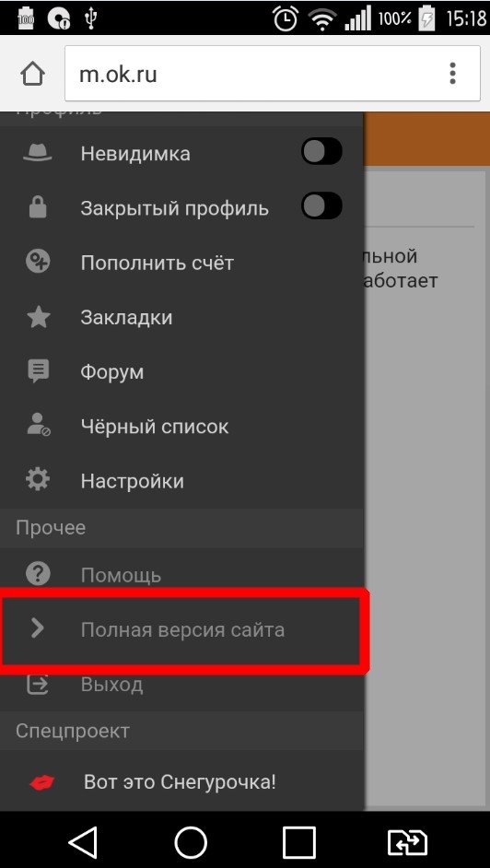
Task: Open the browser three-dot overflow menu
Action: coord(453,74)
